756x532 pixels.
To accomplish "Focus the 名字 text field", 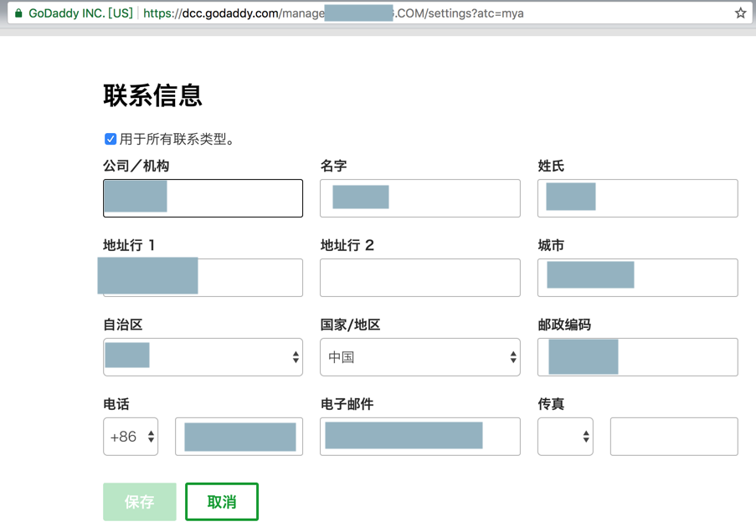I will (452, 198).
